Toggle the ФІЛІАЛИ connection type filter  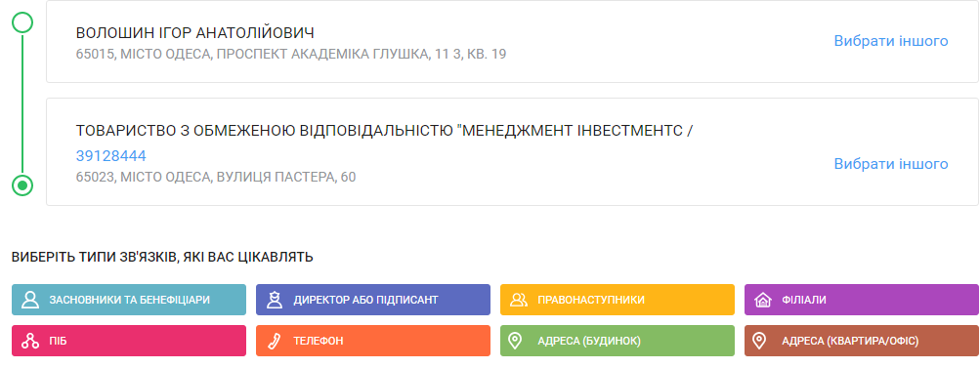[x=861, y=300]
